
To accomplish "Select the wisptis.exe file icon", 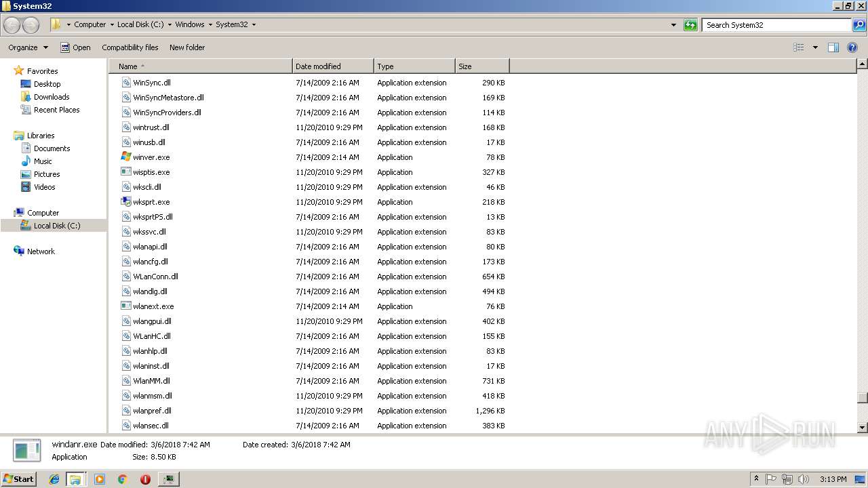I will pyautogui.click(x=125, y=172).
